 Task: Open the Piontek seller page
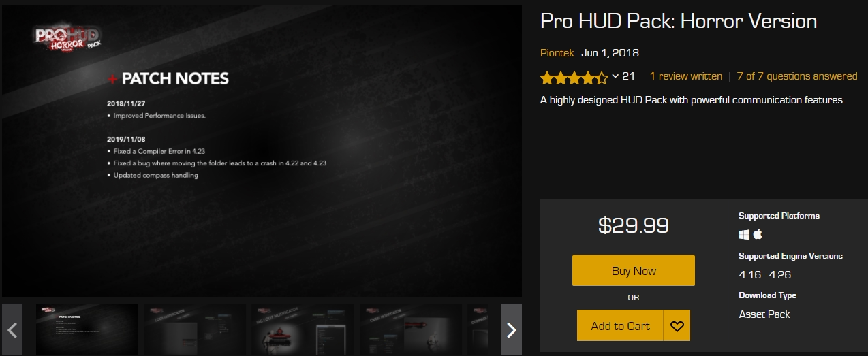(557, 53)
